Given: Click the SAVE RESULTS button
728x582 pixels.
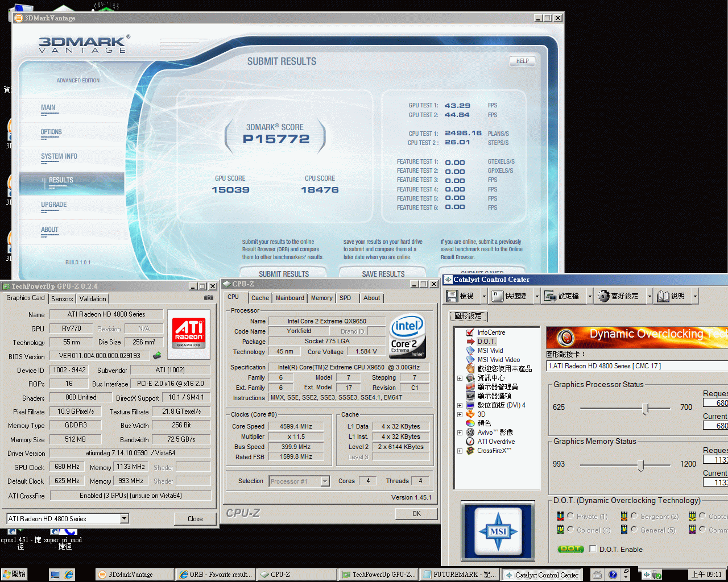Looking at the screenshot, I should pos(383,273).
